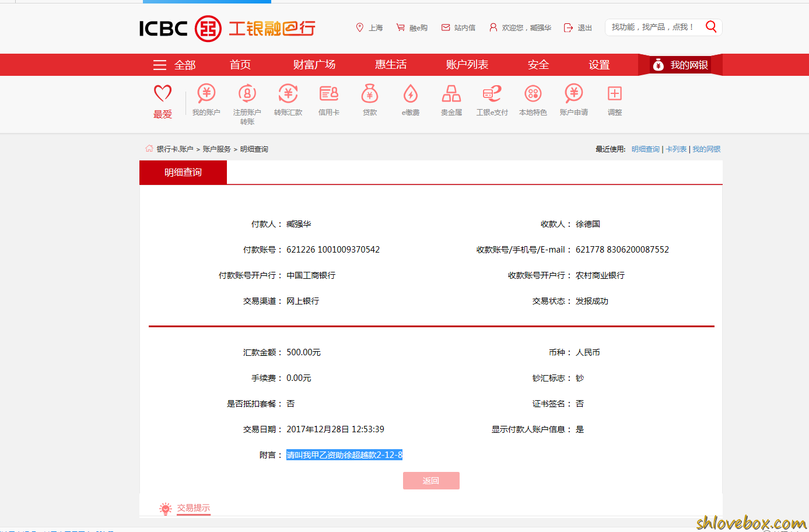Open e缴费 payment icon
Image resolution: width=809 pixels, height=532 pixels.
411,93
